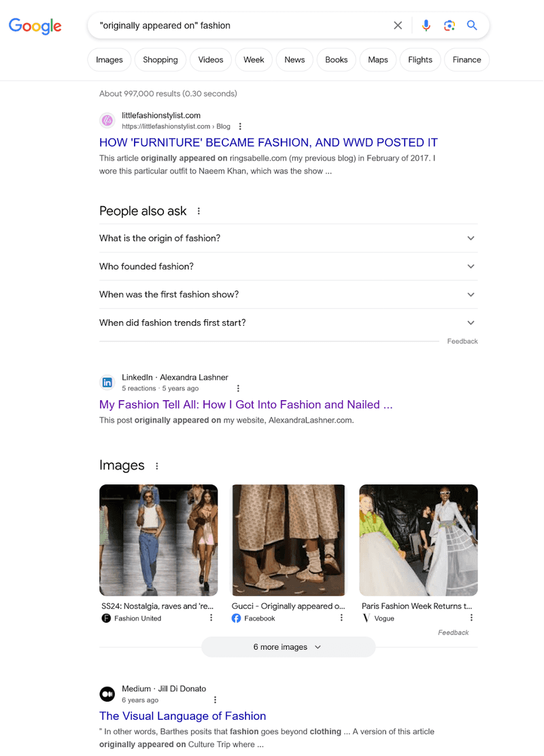Switch to the Images filter

pyautogui.click(x=109, y=60)
